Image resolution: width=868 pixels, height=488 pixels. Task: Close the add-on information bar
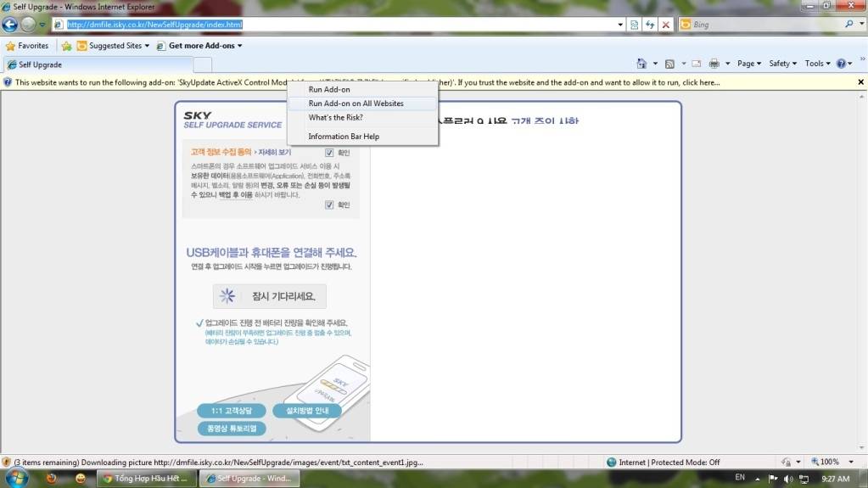[861, 82]
